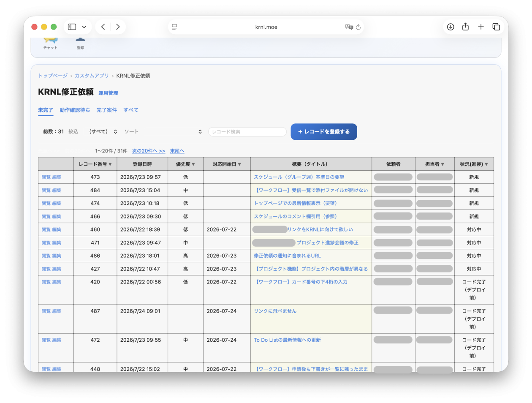
Task: Open スケジュール（グループ週）基準日の要望 record
Action: (299, 177)
